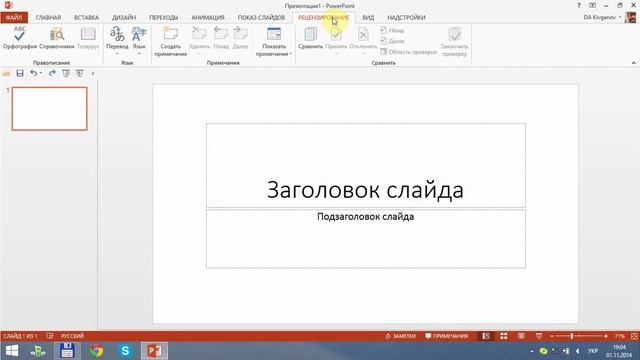
Task: Click Создать примечание to add a comment
Action: coord(171,41)
